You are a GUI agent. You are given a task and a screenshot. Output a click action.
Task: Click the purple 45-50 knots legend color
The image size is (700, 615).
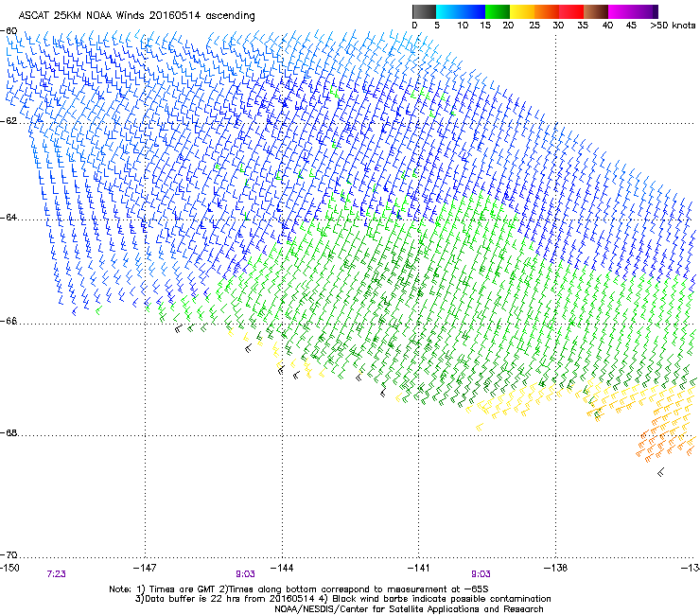pyautogui.click(x=645, y=11)
